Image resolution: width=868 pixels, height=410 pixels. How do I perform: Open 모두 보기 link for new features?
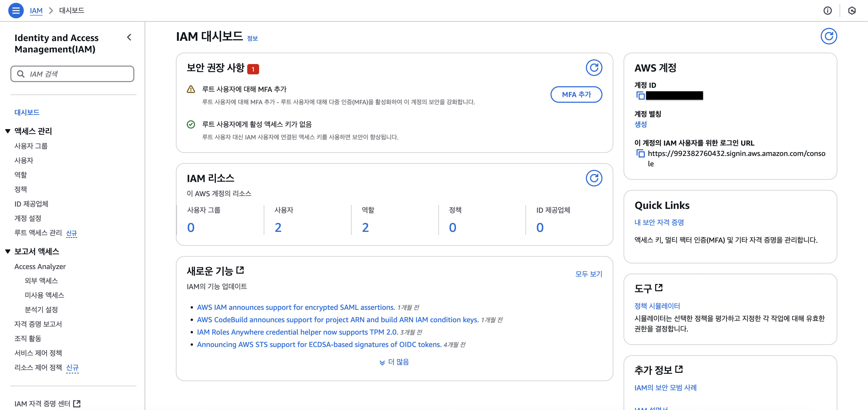pos(588,274)
